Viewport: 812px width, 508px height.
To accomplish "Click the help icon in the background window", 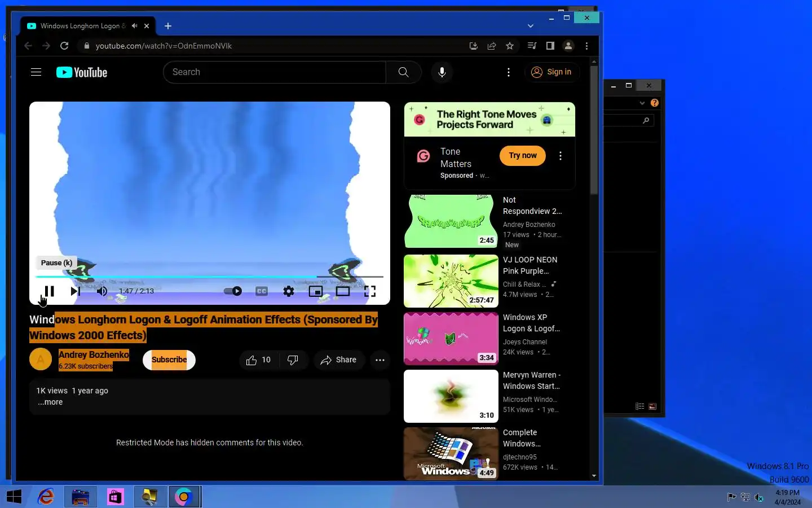I will pos(654,103).
